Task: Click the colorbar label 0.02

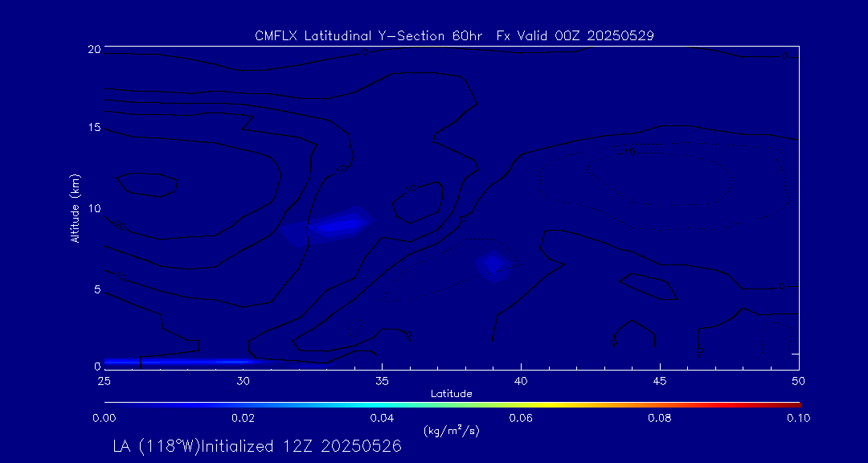Action: point(243,418)
